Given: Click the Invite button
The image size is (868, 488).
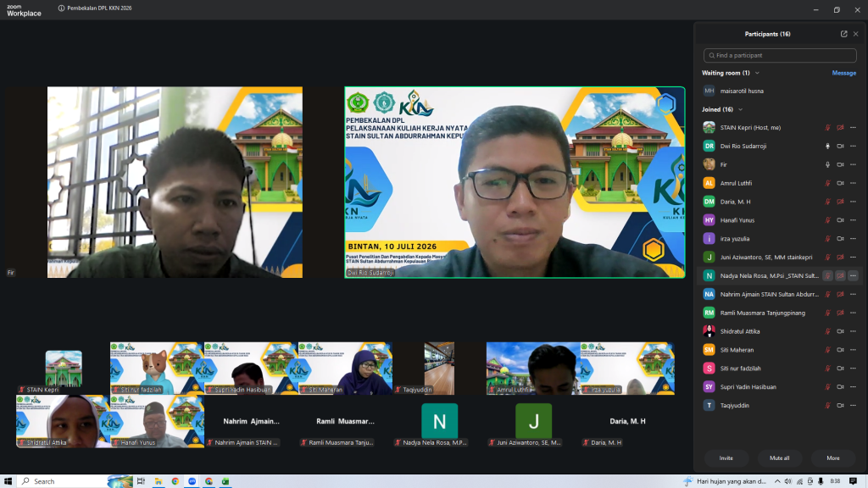Looking at the screenshot, I should click(726, 458).
